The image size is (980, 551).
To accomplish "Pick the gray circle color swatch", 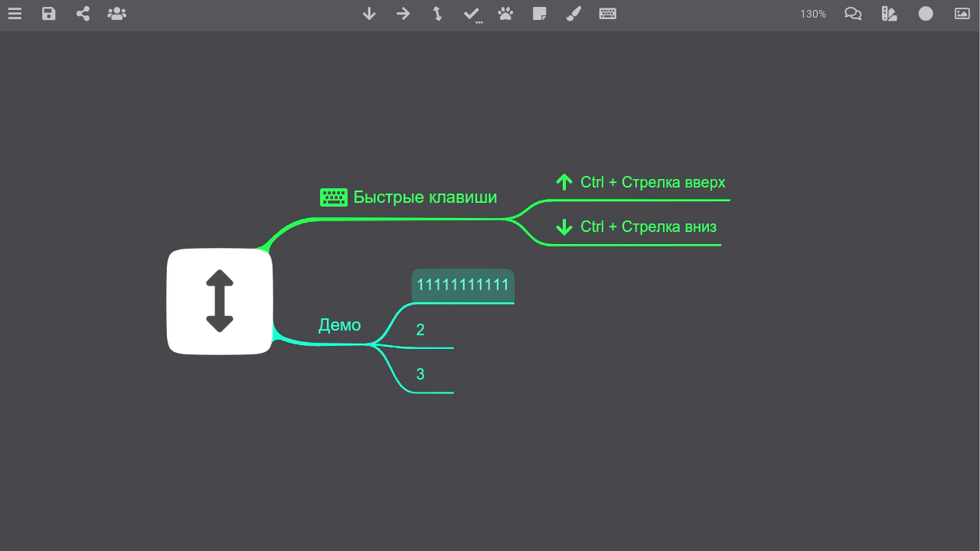I will tap(926, 14).
